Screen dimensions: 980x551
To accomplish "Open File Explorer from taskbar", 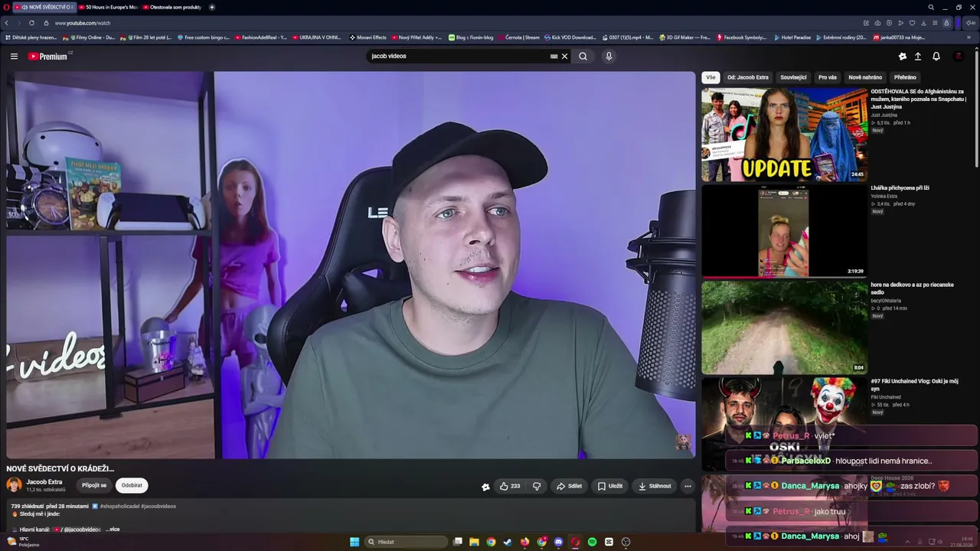I will pos(474,542).
